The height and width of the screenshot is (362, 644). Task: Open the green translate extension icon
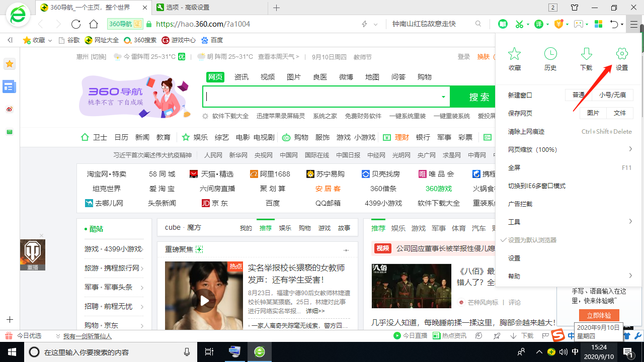[538, 24]
